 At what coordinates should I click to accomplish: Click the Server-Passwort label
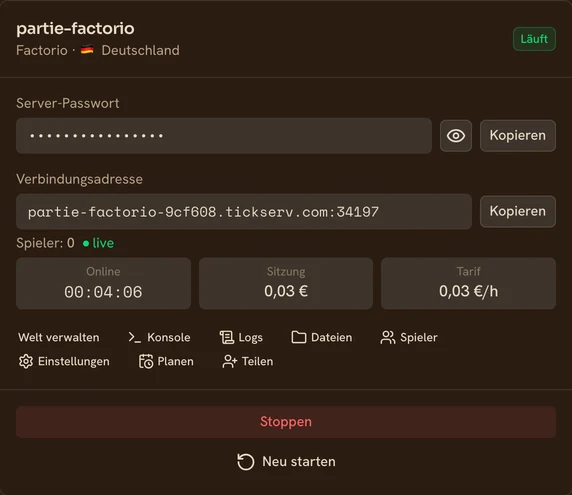coord(68,103)
